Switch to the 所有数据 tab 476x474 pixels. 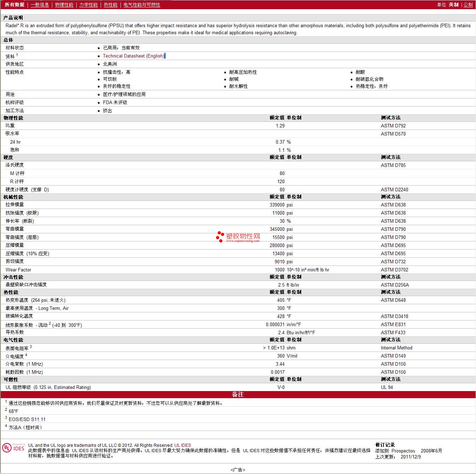(14, 5)
